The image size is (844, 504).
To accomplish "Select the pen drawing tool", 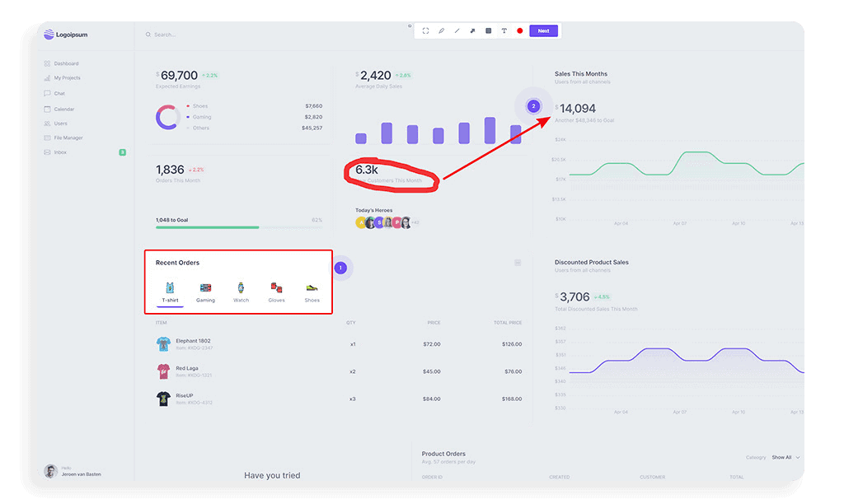I will 442,30.
